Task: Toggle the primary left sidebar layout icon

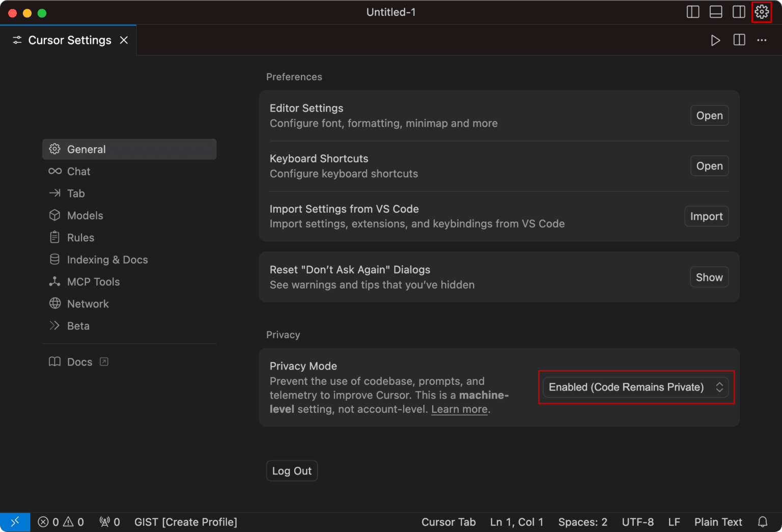Action: tap(693, 12)
